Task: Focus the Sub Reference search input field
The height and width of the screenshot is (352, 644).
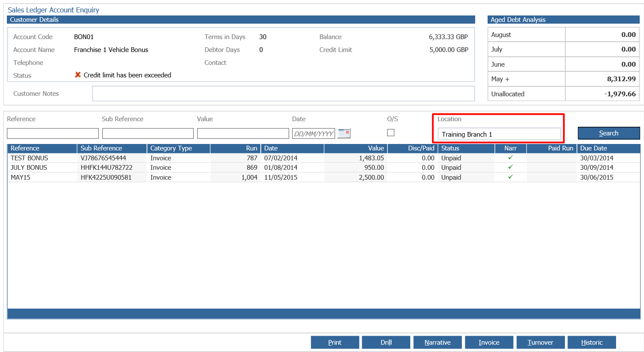Action: click(x=148, y=133)
